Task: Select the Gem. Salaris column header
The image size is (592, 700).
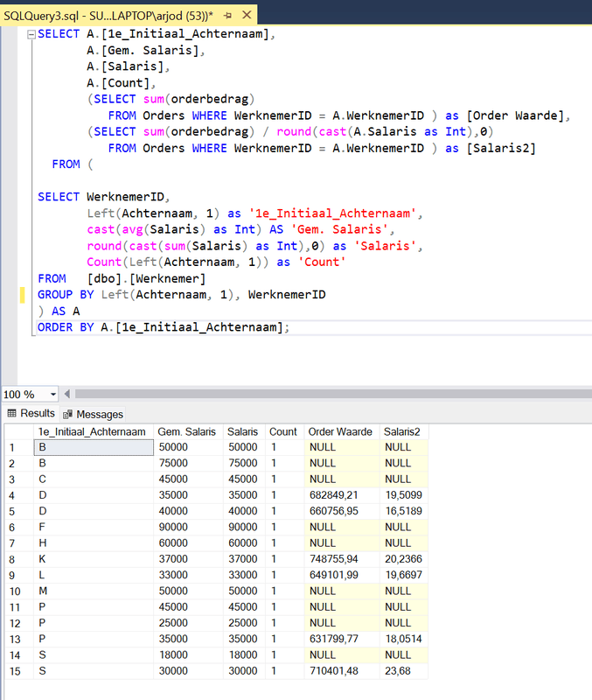Action: [188, 431]
